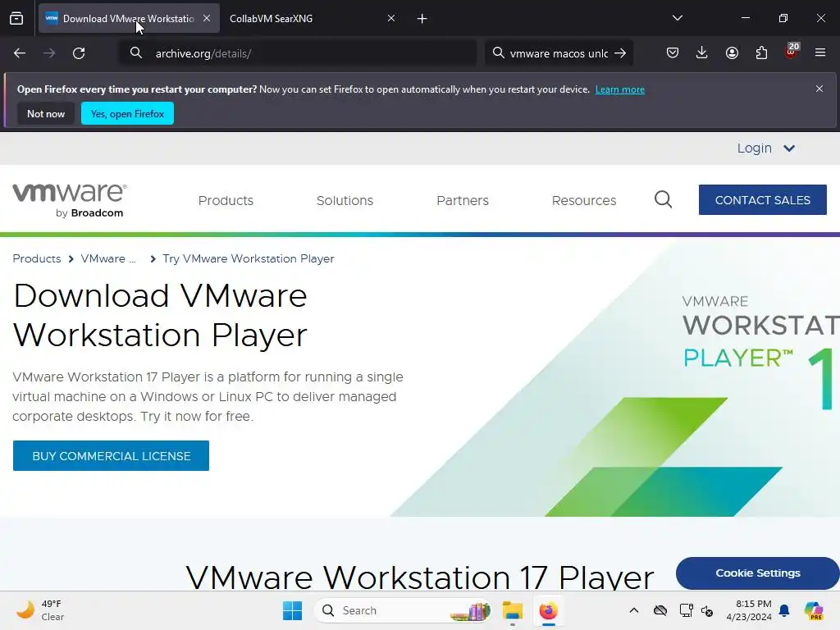Open the clock showing 8:15 PM
Screen dimensions: 840x630
(x=749, y=610)
